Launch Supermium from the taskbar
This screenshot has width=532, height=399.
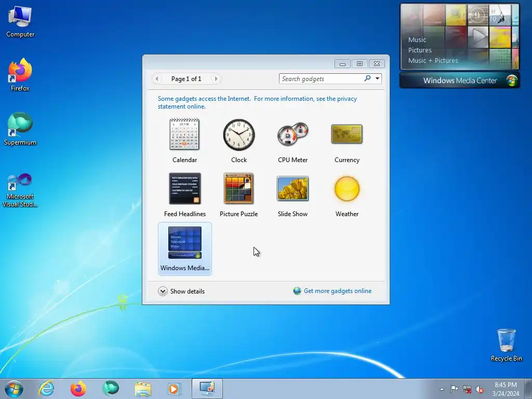point(111,389)
